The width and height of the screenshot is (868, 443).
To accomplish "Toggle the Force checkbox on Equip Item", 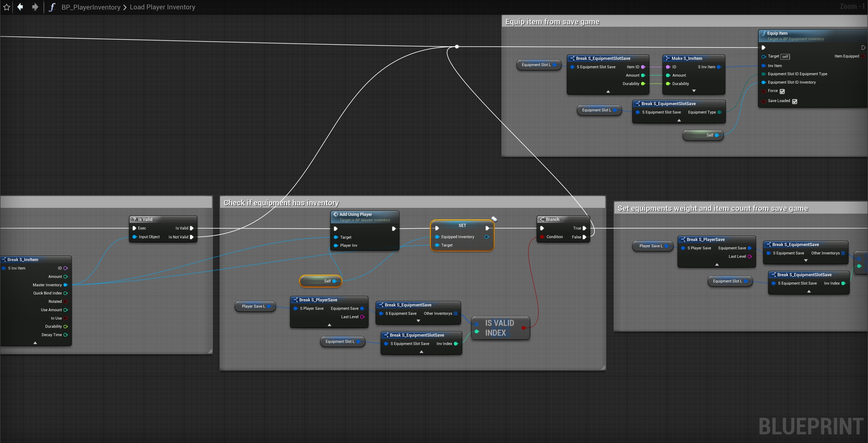I will [782, 91].
